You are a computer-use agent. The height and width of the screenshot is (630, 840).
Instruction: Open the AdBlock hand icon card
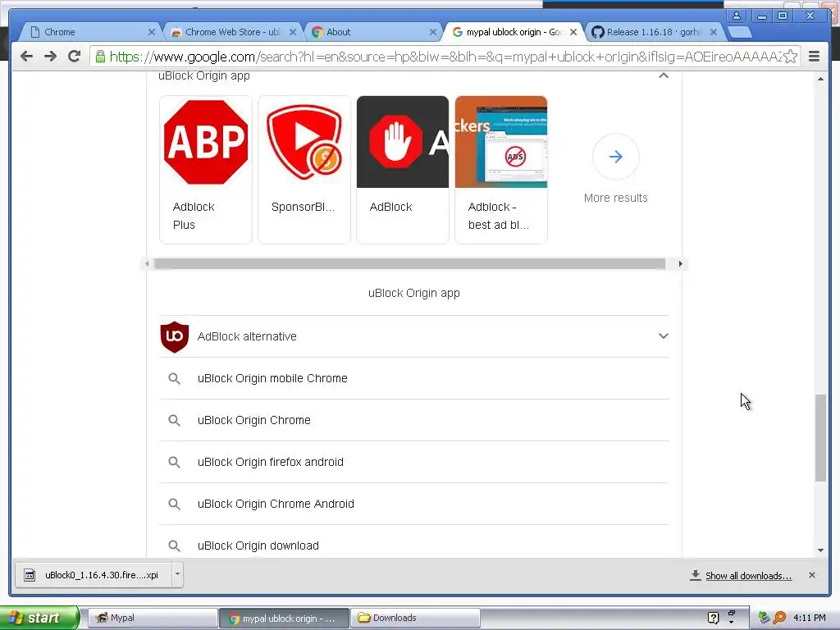403,169
